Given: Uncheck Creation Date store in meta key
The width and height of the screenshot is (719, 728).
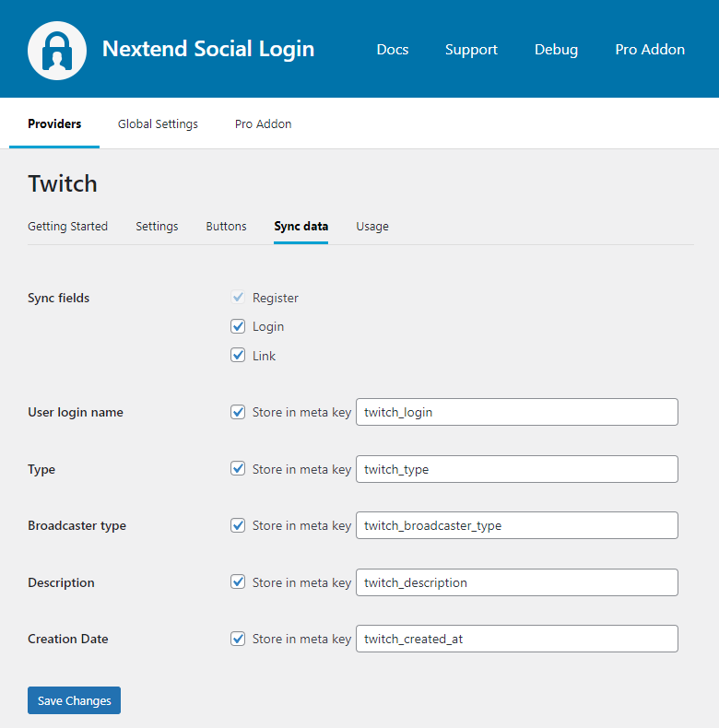Looking at the screenshot, I should coord(238,639).
